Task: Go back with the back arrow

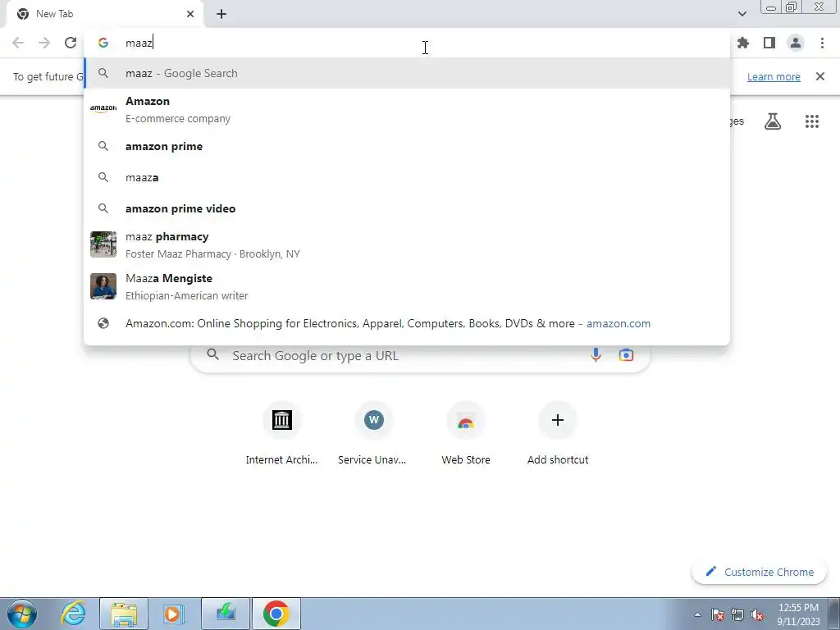Action: 18,43
